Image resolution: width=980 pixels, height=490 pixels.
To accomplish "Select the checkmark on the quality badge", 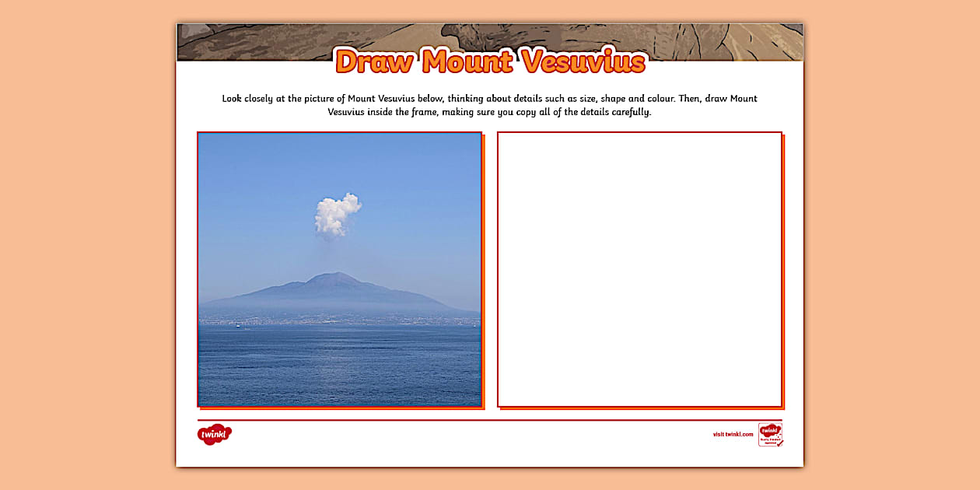I will coord(780,443).
